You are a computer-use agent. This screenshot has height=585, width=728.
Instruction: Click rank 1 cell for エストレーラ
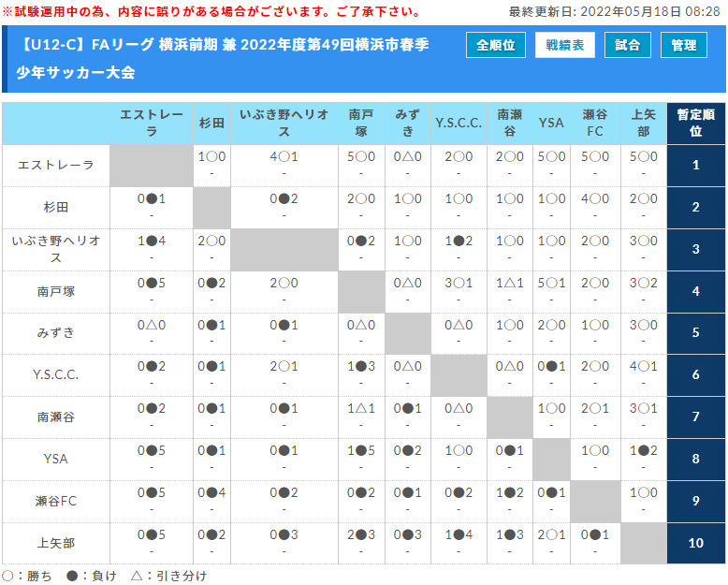[x=696, y=166]
